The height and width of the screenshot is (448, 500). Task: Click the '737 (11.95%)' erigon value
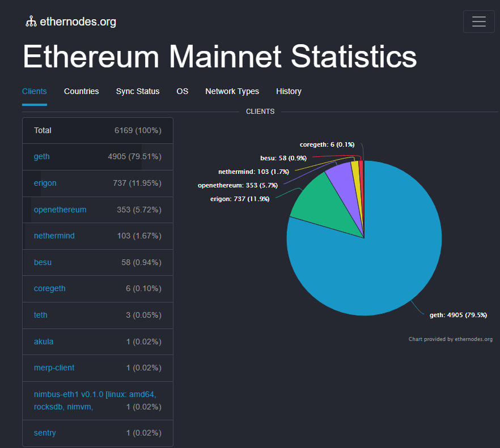(x=137, y=183)
